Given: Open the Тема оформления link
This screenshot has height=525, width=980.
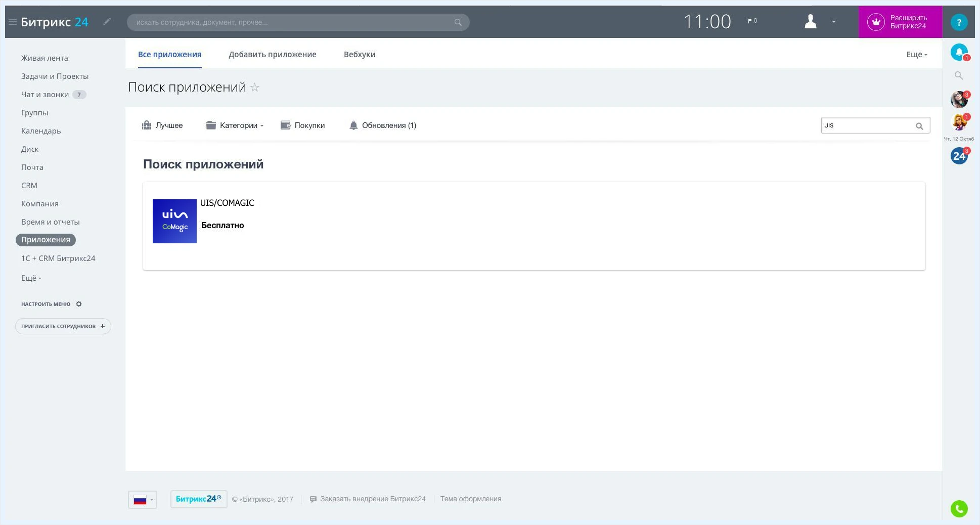Looking at the screenshot, I should [471, 499].
